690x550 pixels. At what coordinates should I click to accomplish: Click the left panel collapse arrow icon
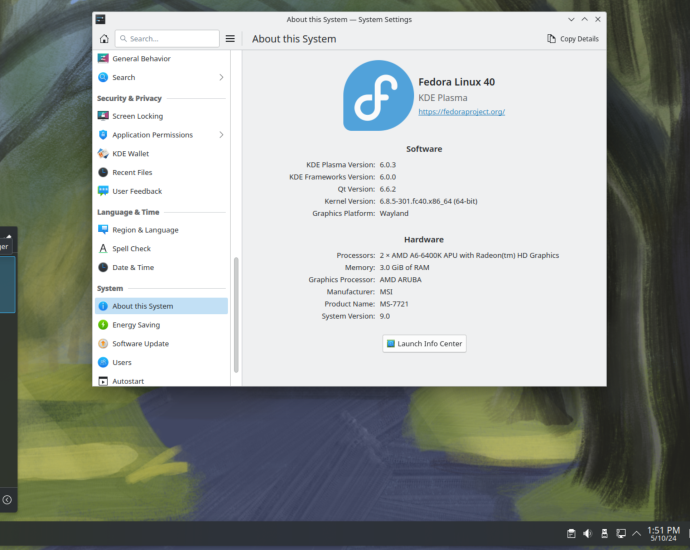tap(7, 500)
